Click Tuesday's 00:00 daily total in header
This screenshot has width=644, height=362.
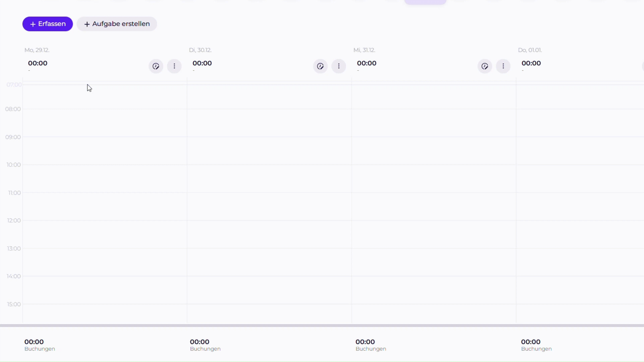point(202,63)
